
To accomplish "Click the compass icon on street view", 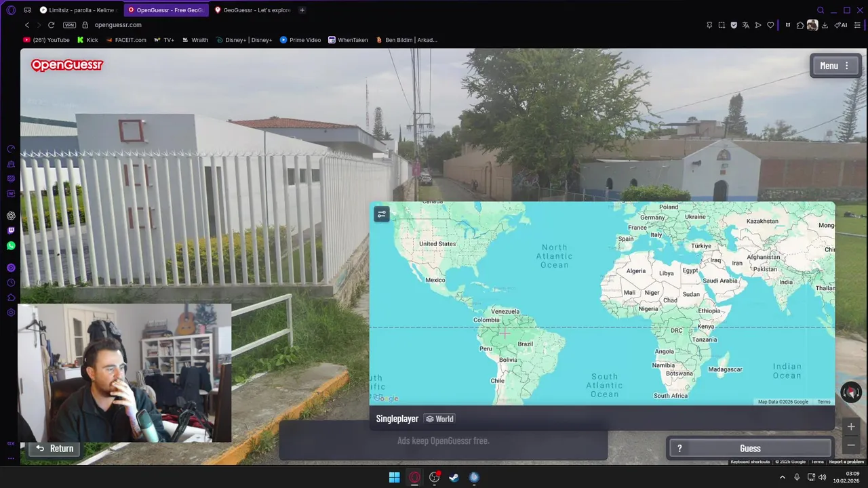I will click(x=851, y=392).
